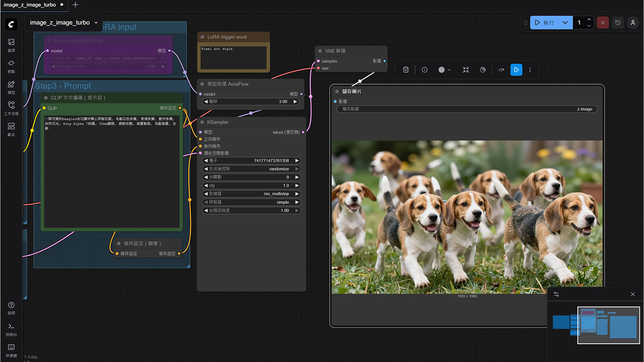Collapse the KSampler node via its dot
Screen dimensions: 644x362
pyautogui.click(x=202, y=122)
